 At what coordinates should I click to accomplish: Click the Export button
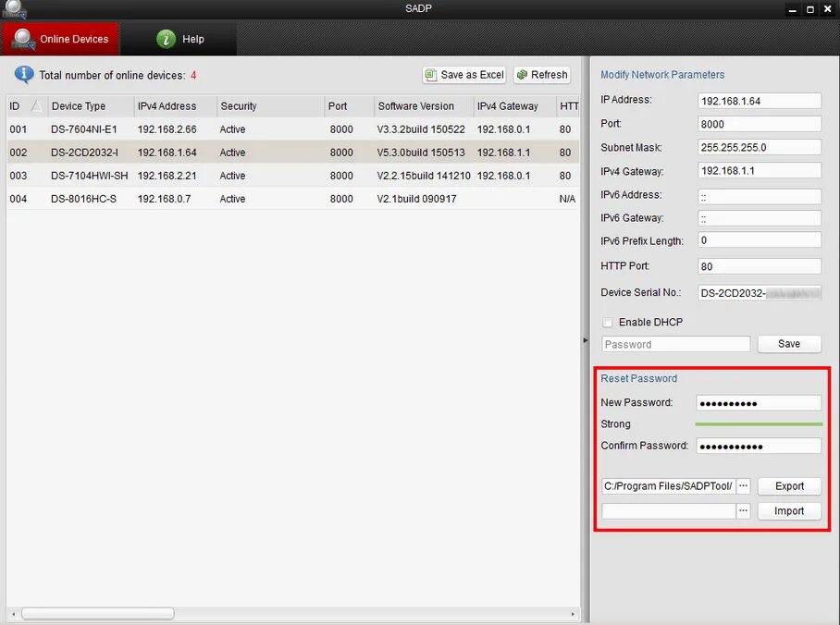coord(789,485)
